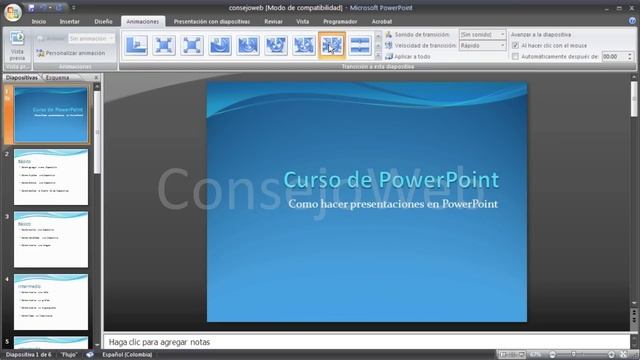
Task: Choose the horizontal blinds transition effect
Action: tap(360, 45)
